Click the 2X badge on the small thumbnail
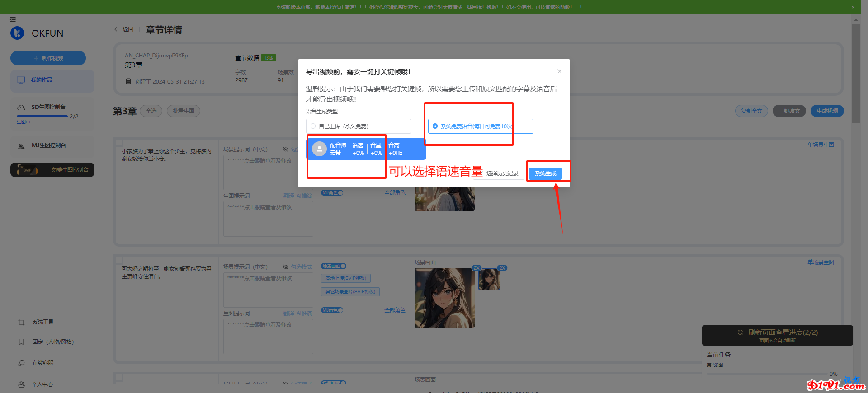The width and height of the screenshot is (868, 393). tap(502, 268)
